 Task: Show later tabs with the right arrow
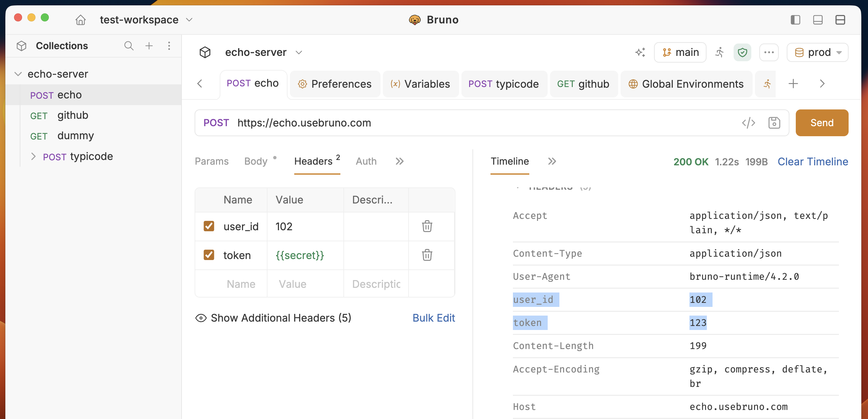click(x=822, y=84)
